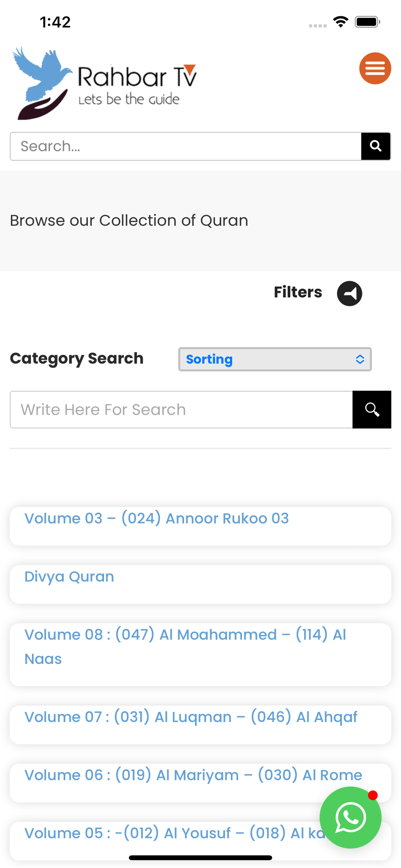Viewport: 401px width, 868px height.
Task: Open Volume 06 Al Mariyam to Al Rome
Action: coord(200,783)
